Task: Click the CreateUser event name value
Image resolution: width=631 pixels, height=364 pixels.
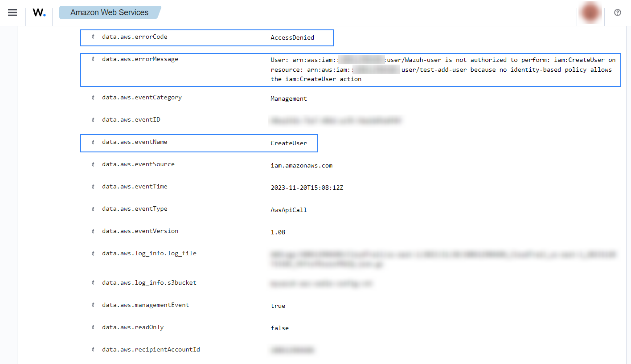Action: coord(289,143)
